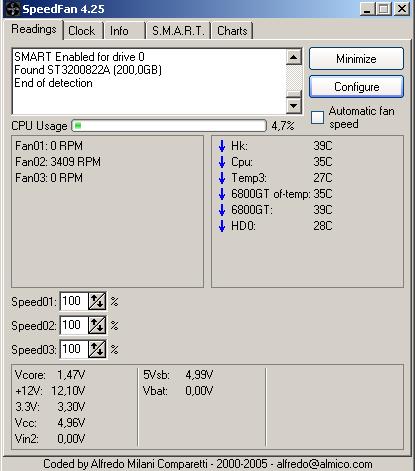Click the 5Vsb 4,99V voltage reading
Screen dimensions: 415x471
[178, 375]
